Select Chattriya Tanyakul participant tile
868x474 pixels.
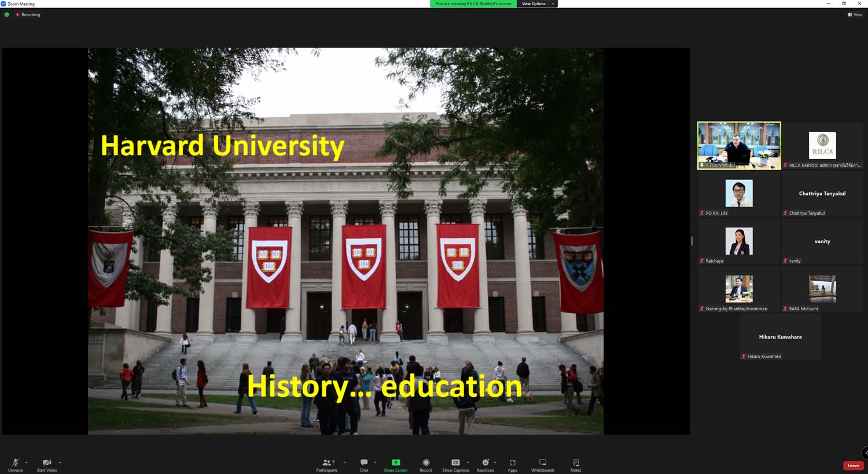pyautogui.click(x=822, y=193)
